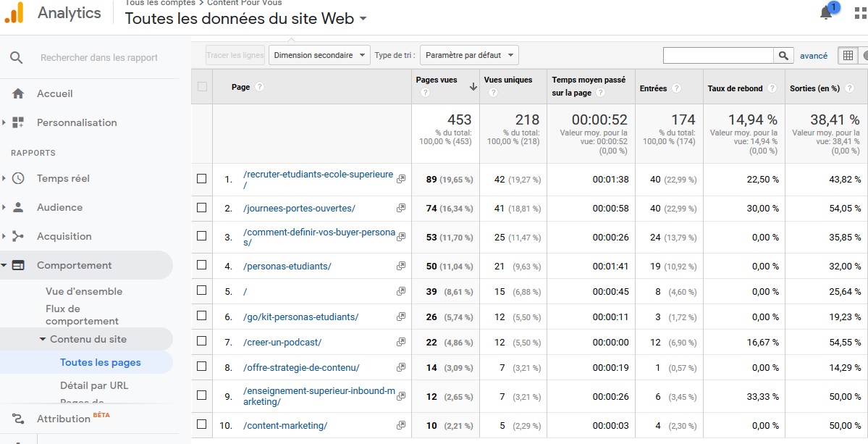Open the Paramètre par défaut sort type dropdown
This screenshot has width=868, height=444.
tap(469, 55)
